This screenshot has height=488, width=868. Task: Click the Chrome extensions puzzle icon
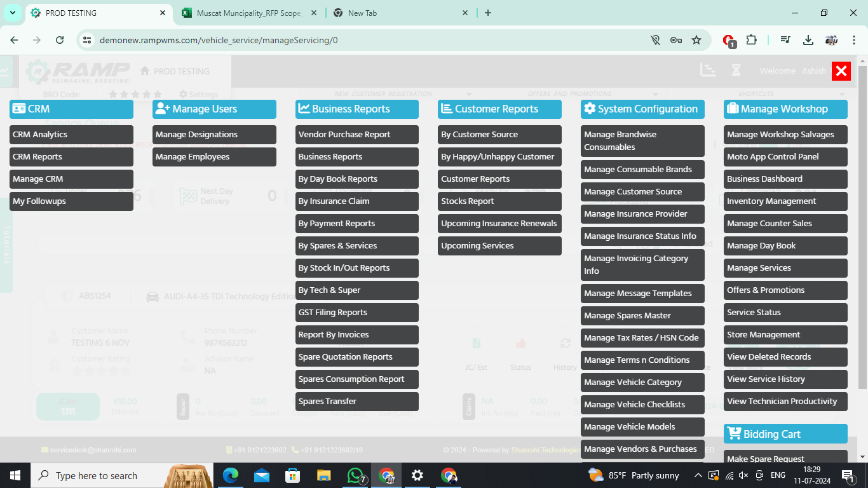point(751,40)
